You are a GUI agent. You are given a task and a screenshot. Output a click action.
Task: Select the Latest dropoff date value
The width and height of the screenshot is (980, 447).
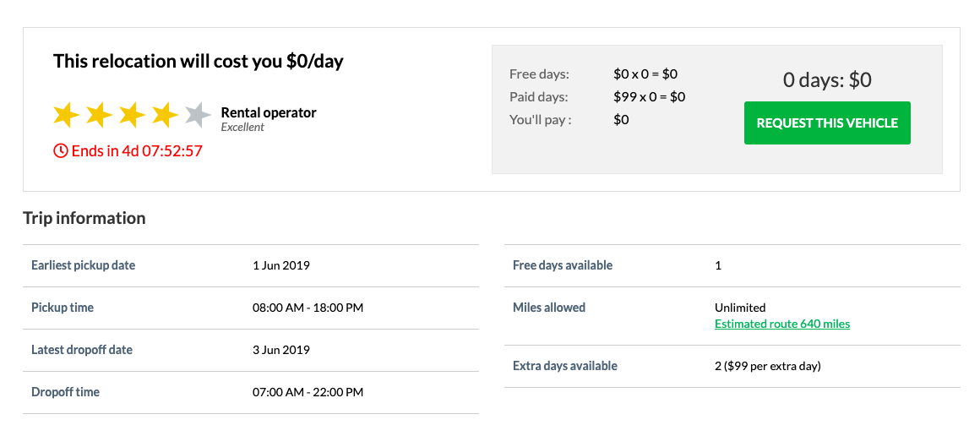(280, 350)
